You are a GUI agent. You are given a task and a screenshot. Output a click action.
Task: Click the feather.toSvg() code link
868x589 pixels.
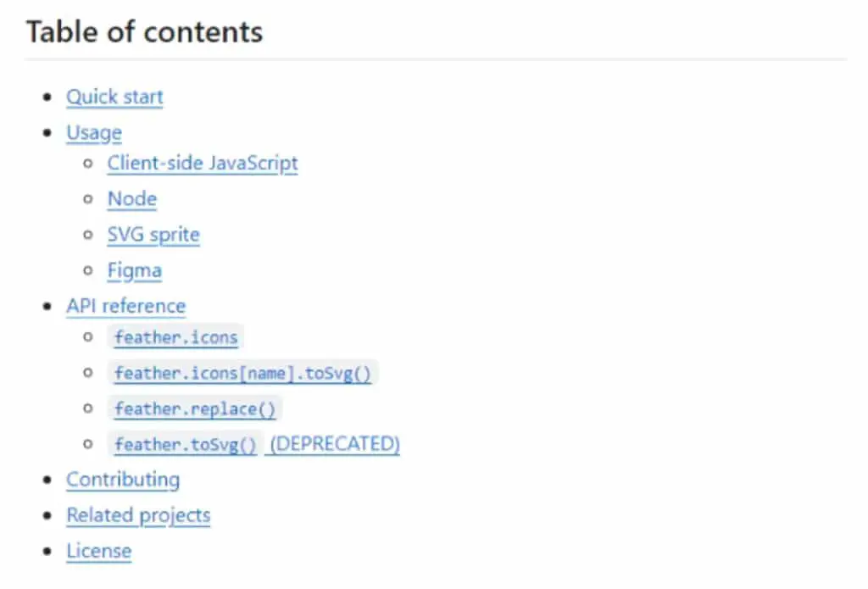[186, 445]
